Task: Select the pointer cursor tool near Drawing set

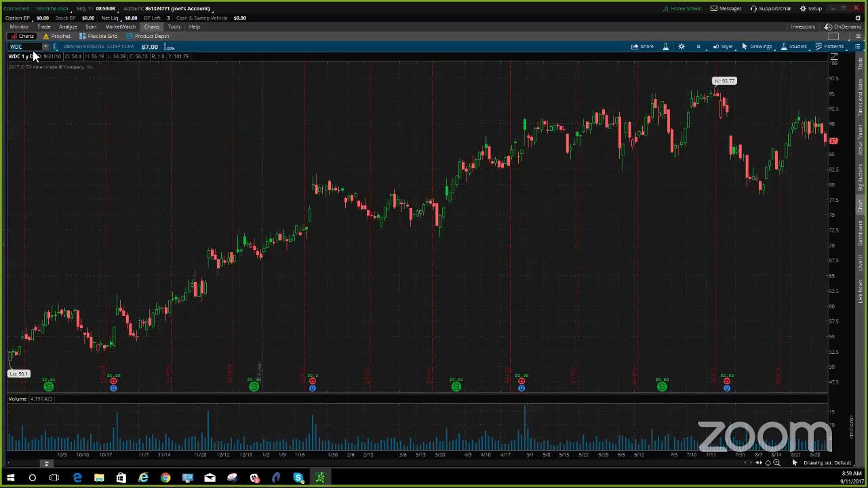Action: click(x=795, y=463)
